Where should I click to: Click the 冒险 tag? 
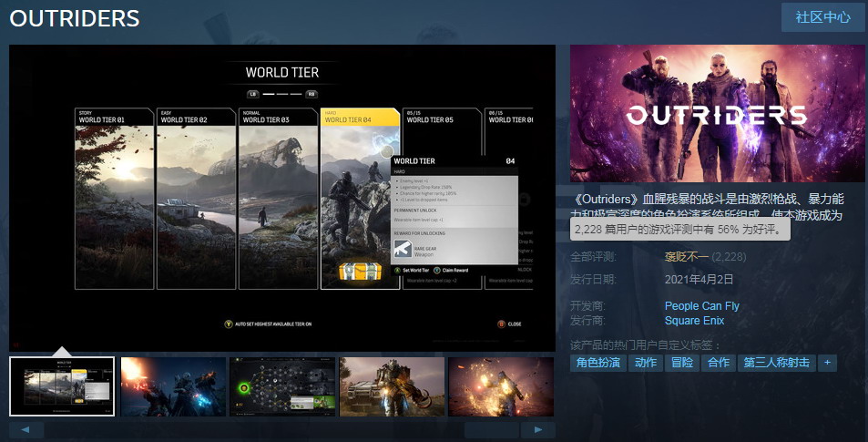[682, 363]
